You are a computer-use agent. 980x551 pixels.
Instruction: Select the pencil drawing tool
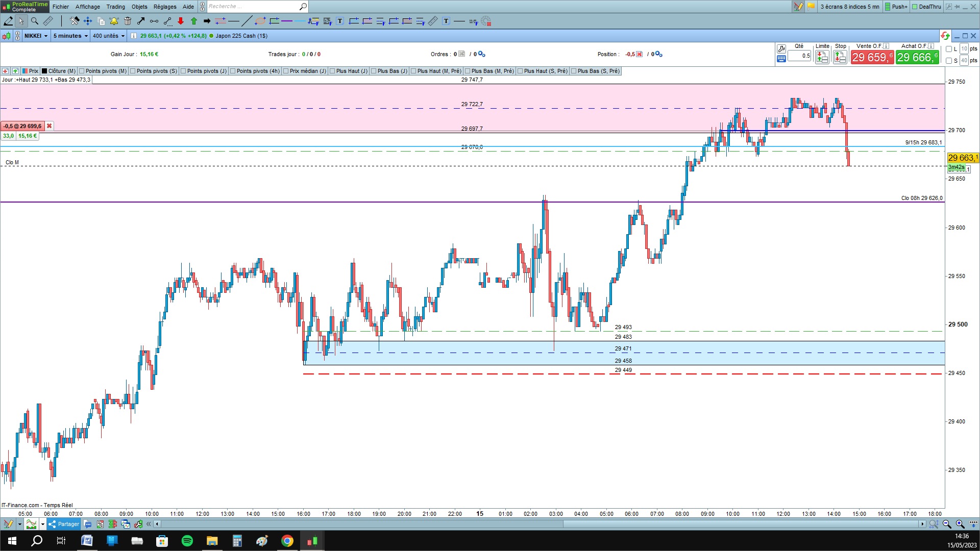click(x=8, y=21)
